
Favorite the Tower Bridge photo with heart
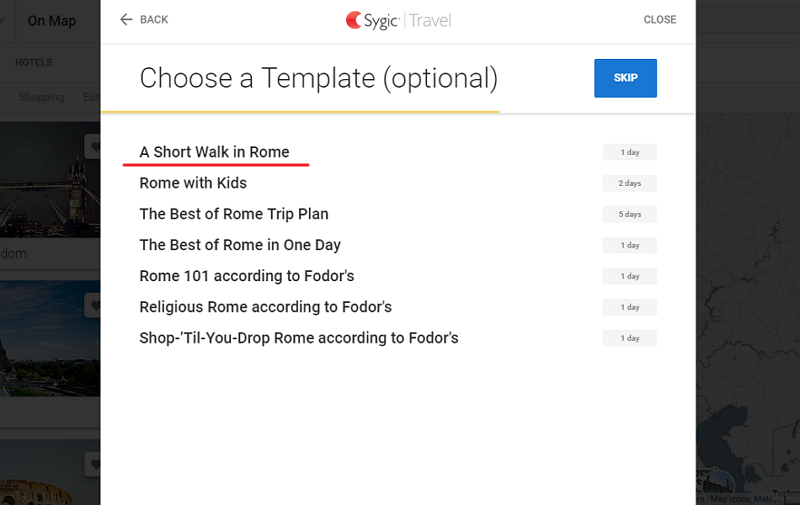pos(95,148)
